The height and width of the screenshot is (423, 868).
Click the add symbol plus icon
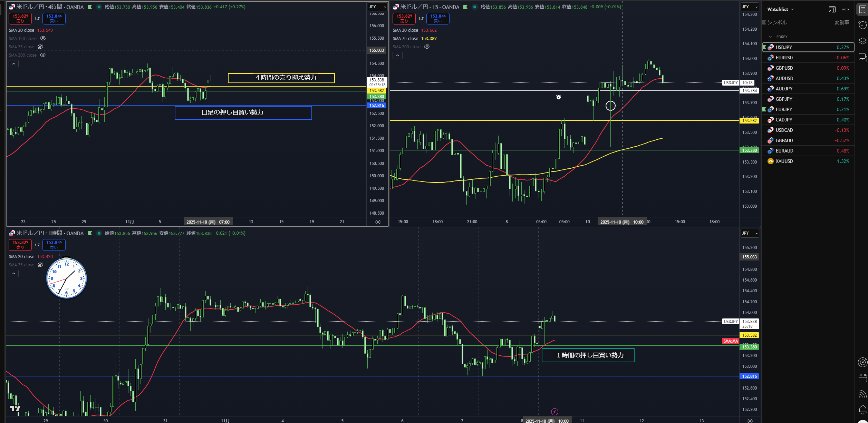[819, 9]
